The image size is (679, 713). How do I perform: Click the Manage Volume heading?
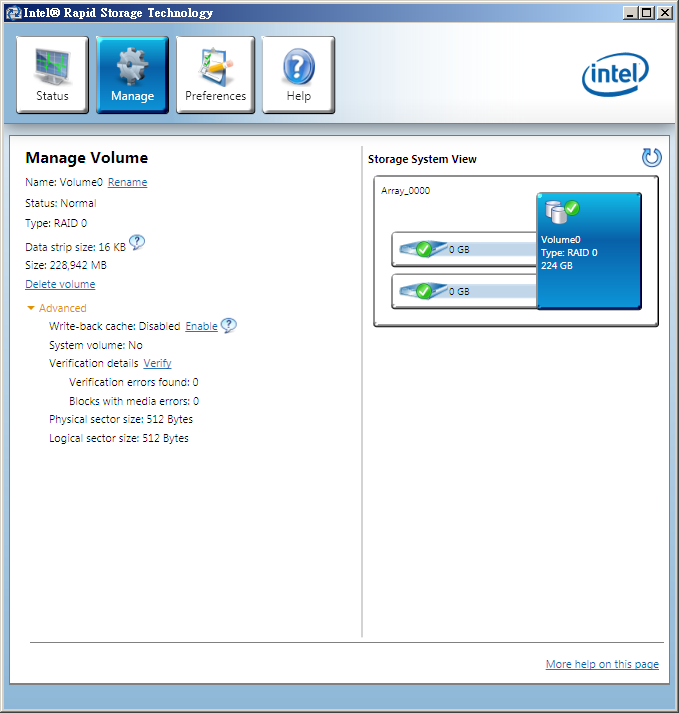point(87,158)
